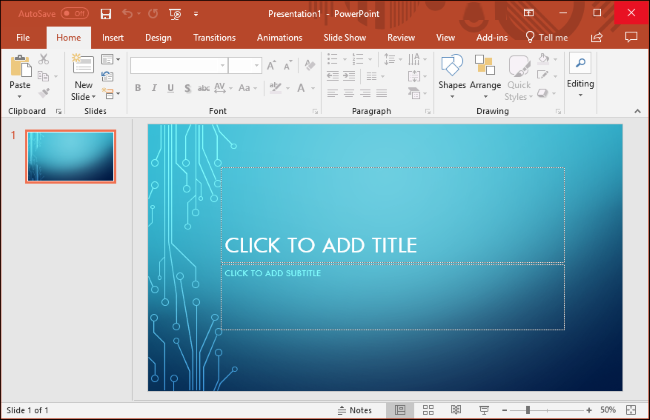650x420 pixels.
Task: Switch to Slide Sorter view
Action: [428, 410]
